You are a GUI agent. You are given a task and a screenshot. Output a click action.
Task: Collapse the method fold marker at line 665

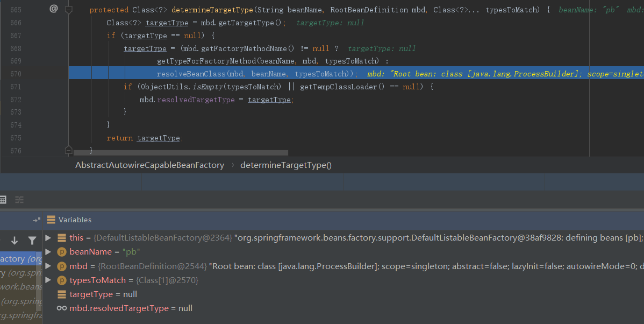pos(68,9)
